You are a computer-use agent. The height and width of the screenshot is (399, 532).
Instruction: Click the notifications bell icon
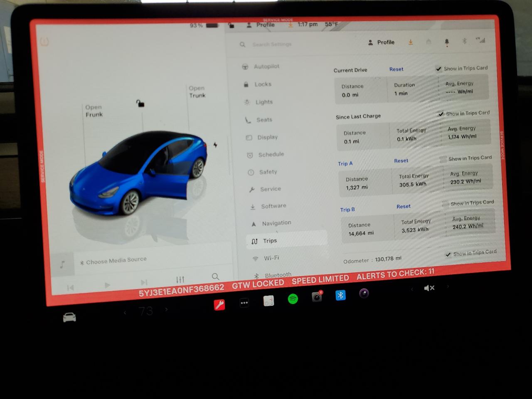[447, 42]
